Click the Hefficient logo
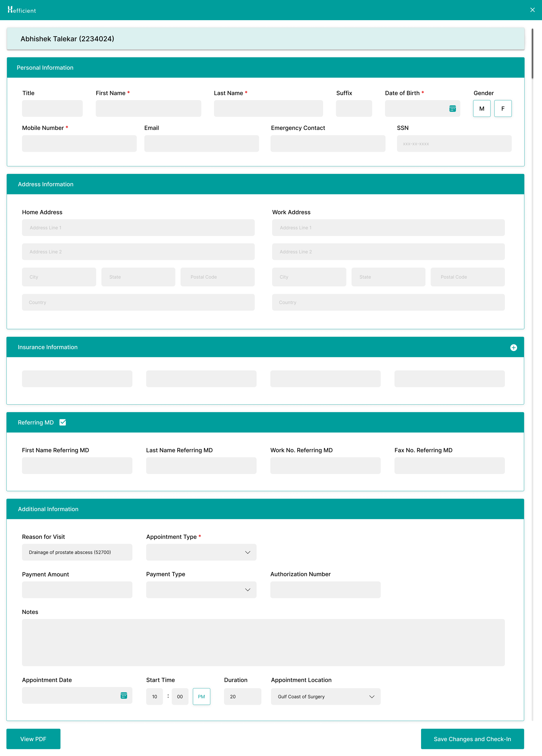Viewport: 542px width, 756px height. click(x=22, y=10)
